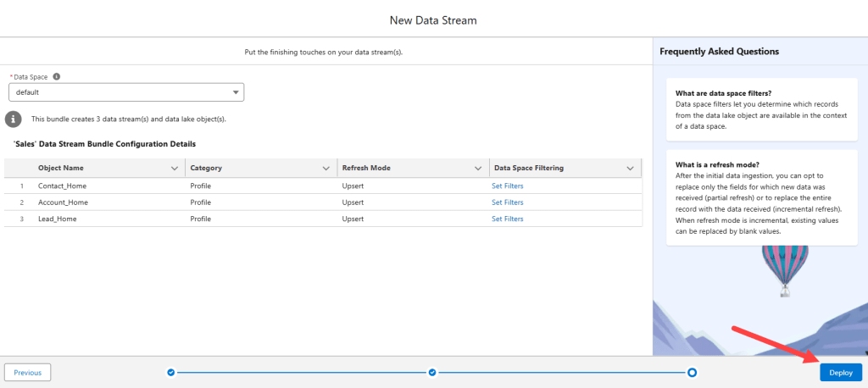Expand Data Space Filtering column chevron
The image size is (868, 388).
click(630, 169)
